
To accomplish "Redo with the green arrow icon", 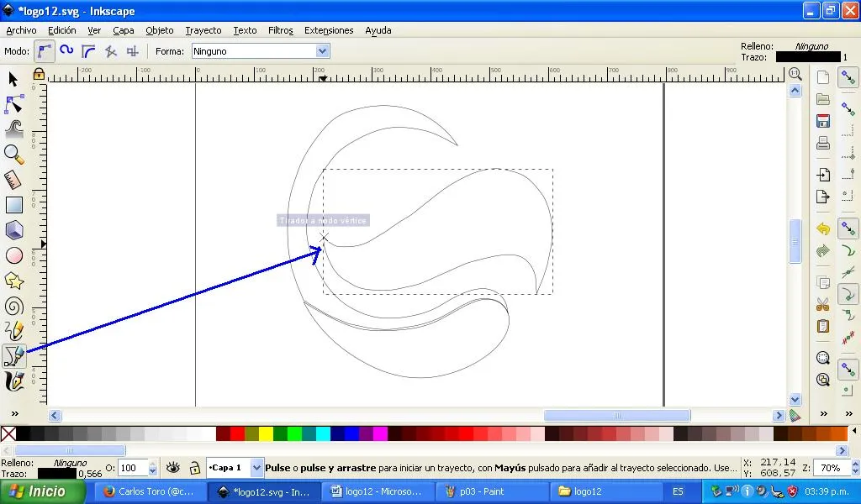I will pyautogui.click(x=822, y=250).
